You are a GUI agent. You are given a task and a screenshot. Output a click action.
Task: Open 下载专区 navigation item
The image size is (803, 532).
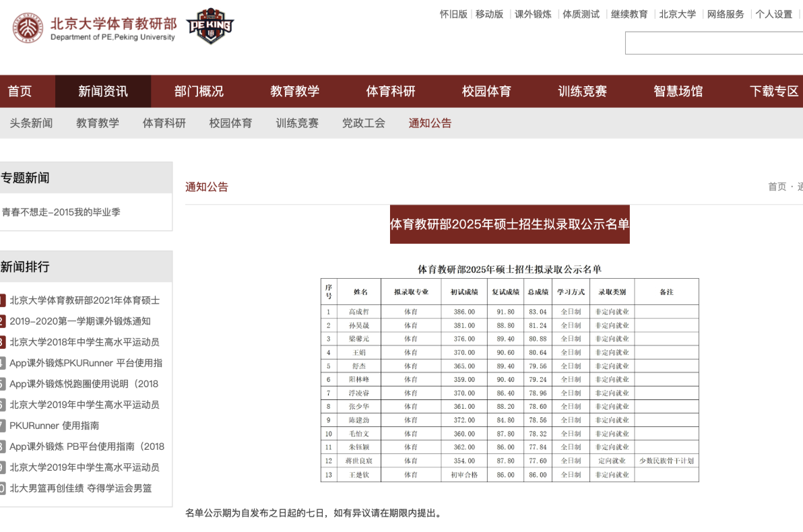[x=774, y=92]
